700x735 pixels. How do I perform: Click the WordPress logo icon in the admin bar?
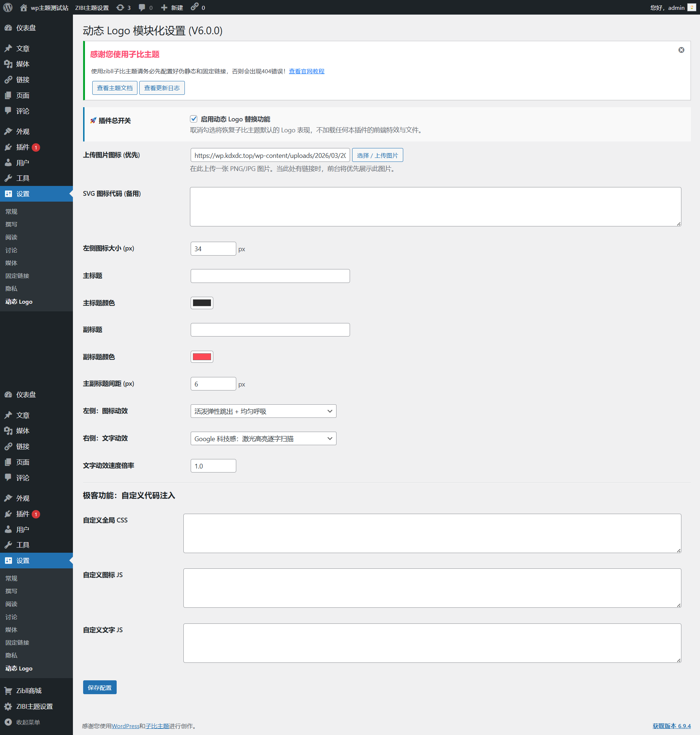coord(8,7)
